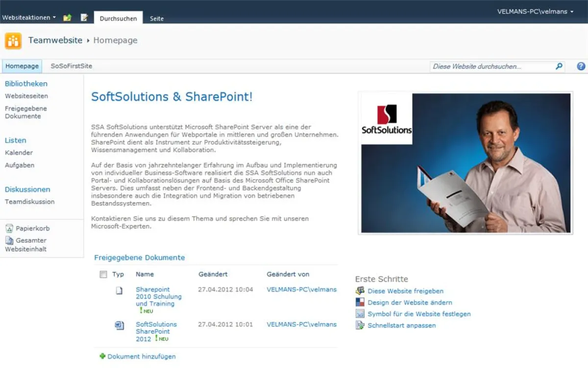Click the Gesamter Websiteinhalt icon
Screen dimensions: 588x369
[x=9, y=240]
